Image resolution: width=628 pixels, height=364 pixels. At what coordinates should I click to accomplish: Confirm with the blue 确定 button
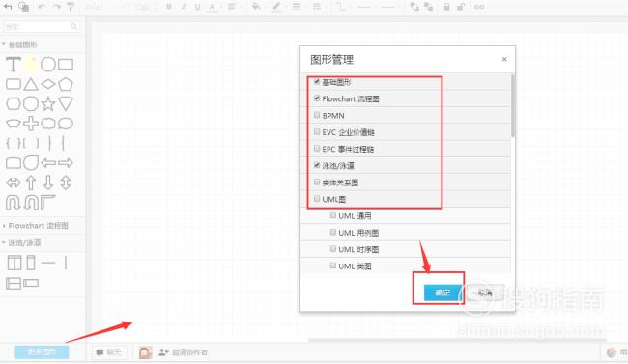(442, 293)
